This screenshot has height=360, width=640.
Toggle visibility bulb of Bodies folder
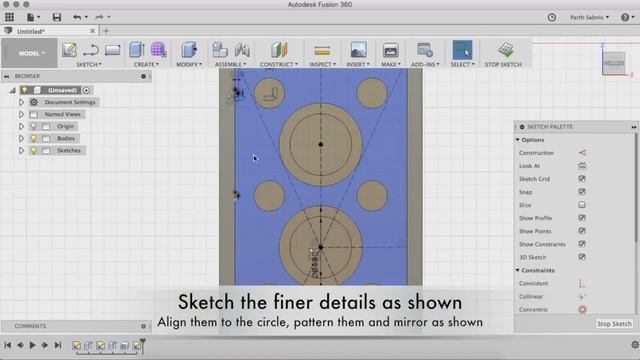click(34, 138)
